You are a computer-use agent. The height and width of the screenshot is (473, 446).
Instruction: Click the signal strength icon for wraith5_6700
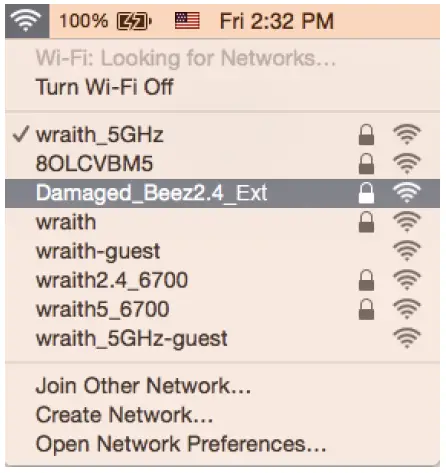407,309
